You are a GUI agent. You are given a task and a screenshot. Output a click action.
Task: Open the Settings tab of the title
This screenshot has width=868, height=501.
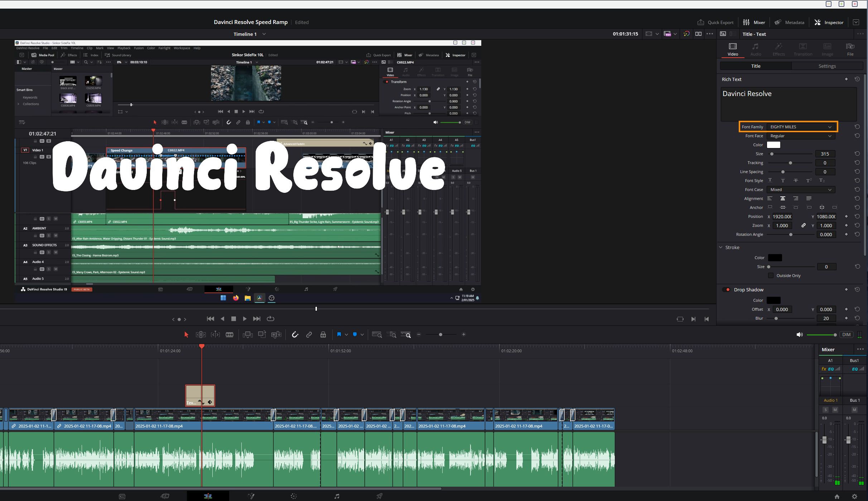click(827, 66)
